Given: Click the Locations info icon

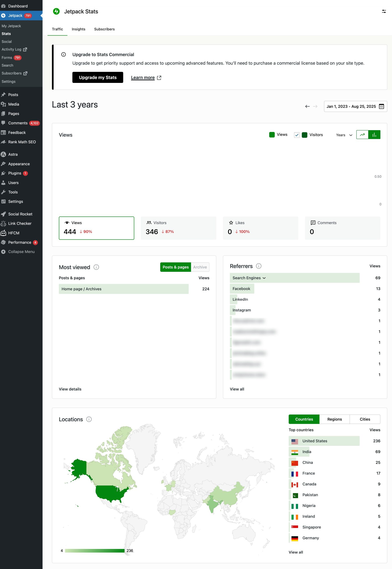Looking at the screenshot, I should coord(89,419).
